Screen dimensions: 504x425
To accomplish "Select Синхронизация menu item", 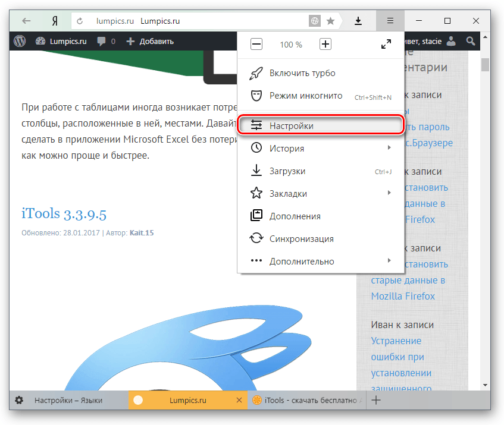I will pyautogui.click(x=321, y=238).
